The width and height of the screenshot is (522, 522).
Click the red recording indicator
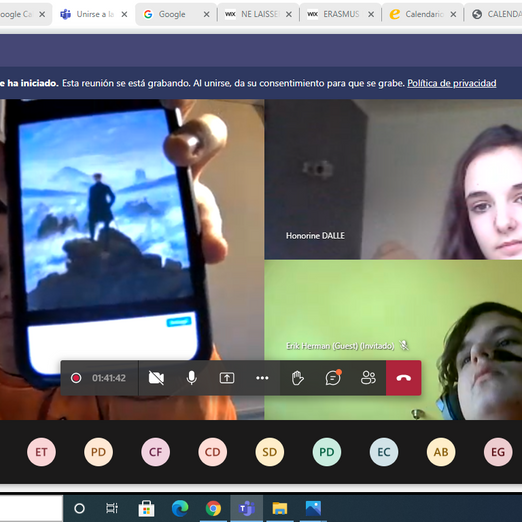pos(76,378)
